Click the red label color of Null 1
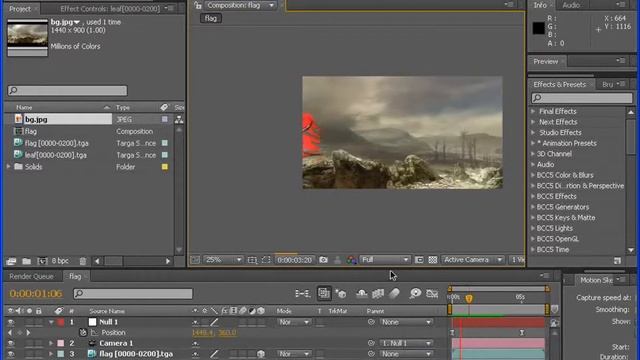This screenshot has height=360, width=640. tap(61, 322)
